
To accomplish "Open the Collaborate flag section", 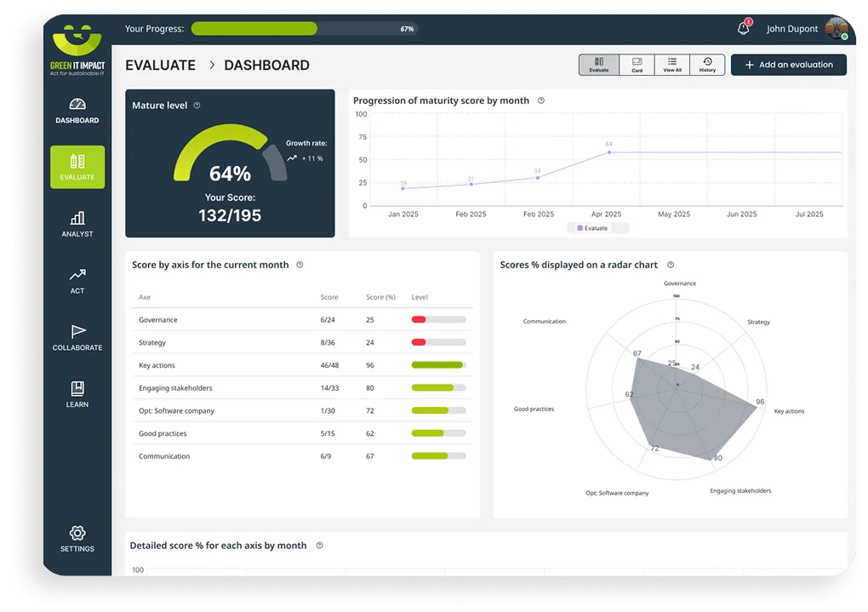I will pyautogui.click(x=77, y=338).
